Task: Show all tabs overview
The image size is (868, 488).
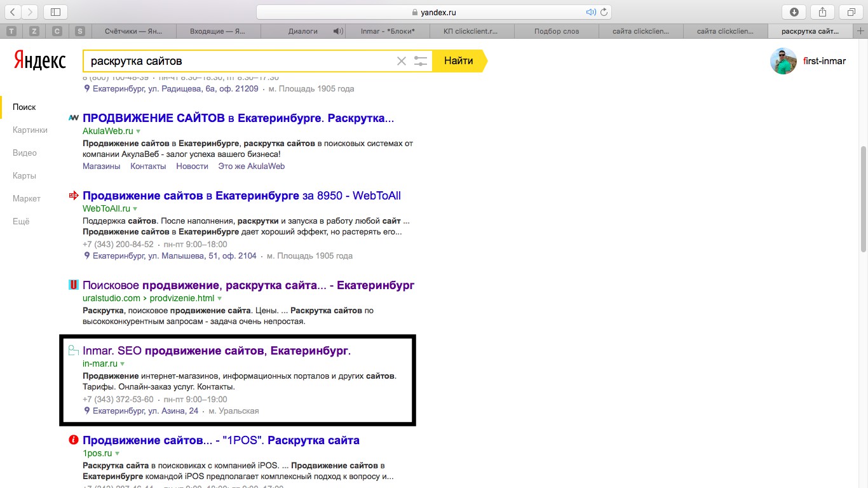Action: pos(851,11)
